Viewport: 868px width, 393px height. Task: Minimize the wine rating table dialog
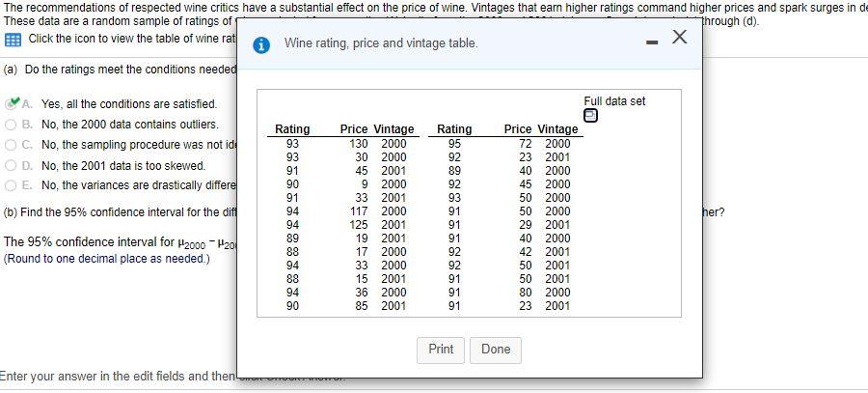(x=653, y=43)
